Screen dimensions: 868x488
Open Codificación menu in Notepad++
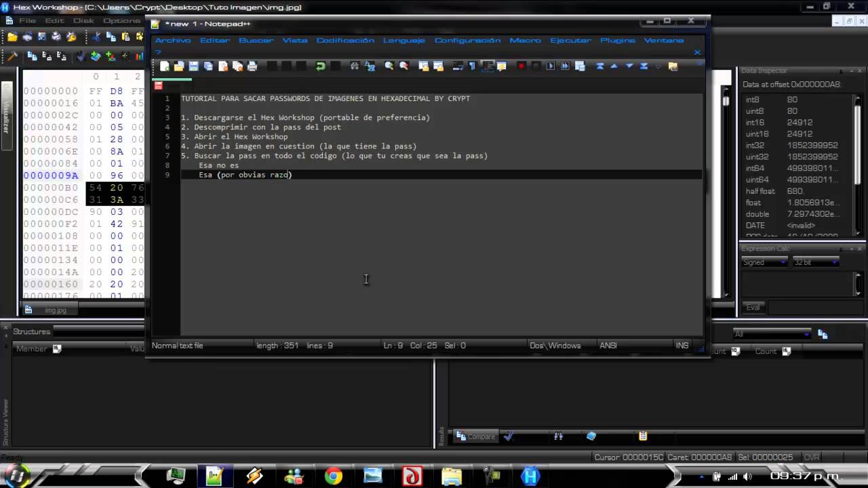(x=345, y=40)
